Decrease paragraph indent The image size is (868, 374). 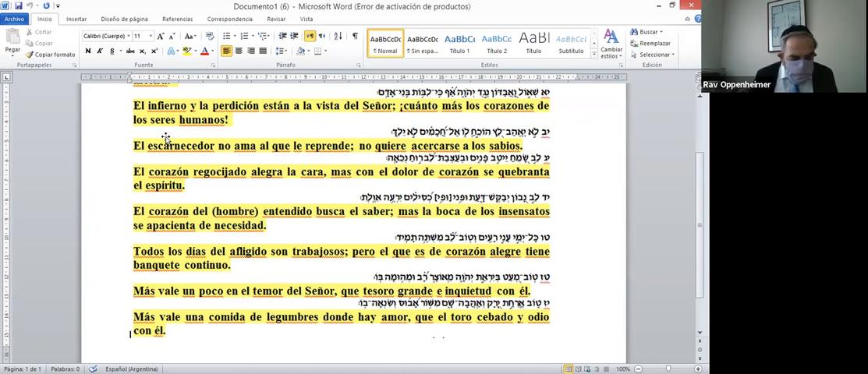(283, 36)
